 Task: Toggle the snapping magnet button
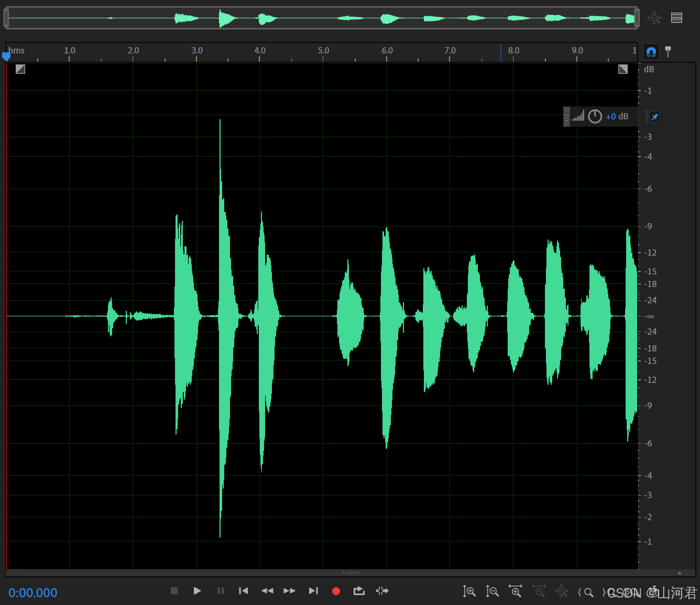(x=651, y=51)
